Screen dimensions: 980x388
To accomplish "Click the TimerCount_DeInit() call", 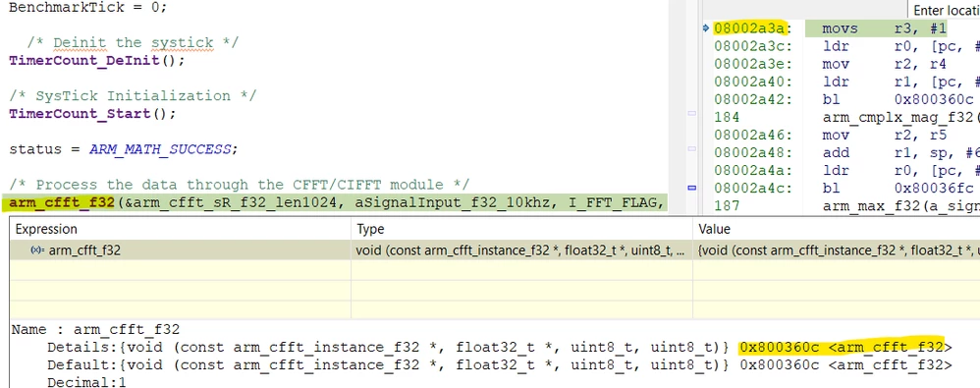I will (97, 61).
